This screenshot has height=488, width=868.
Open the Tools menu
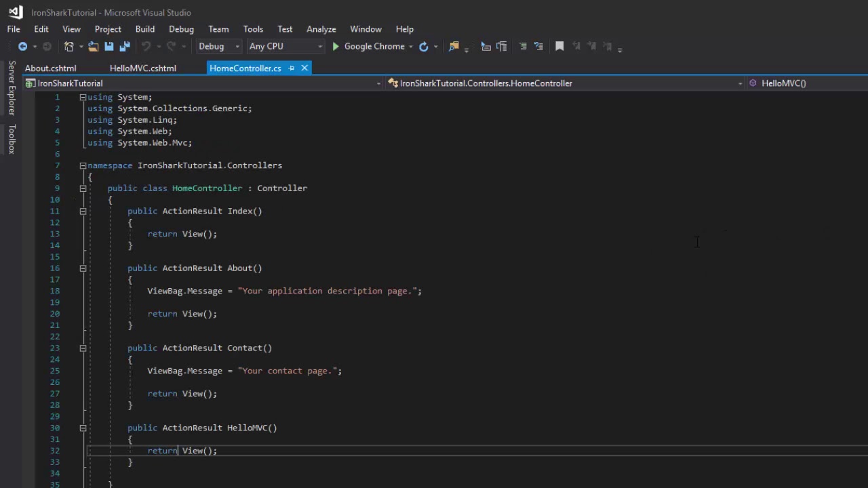coord(253,29)
